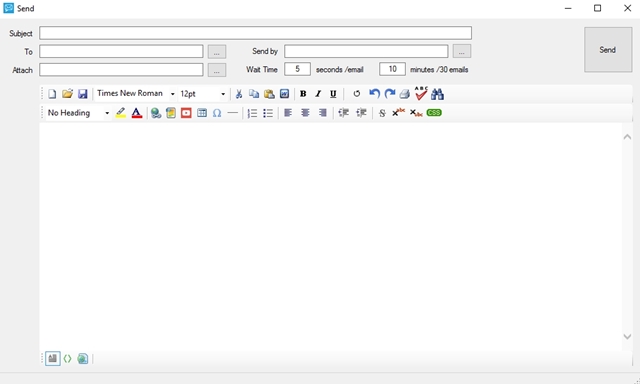Insert a special symbol with omega icon
The height and width of the screenshot is (384, 640).
(x=217, y=113)
